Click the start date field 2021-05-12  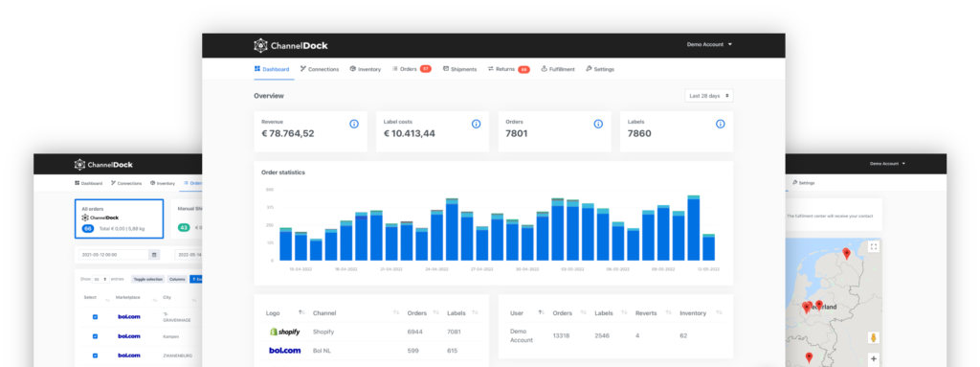[114, 255]
